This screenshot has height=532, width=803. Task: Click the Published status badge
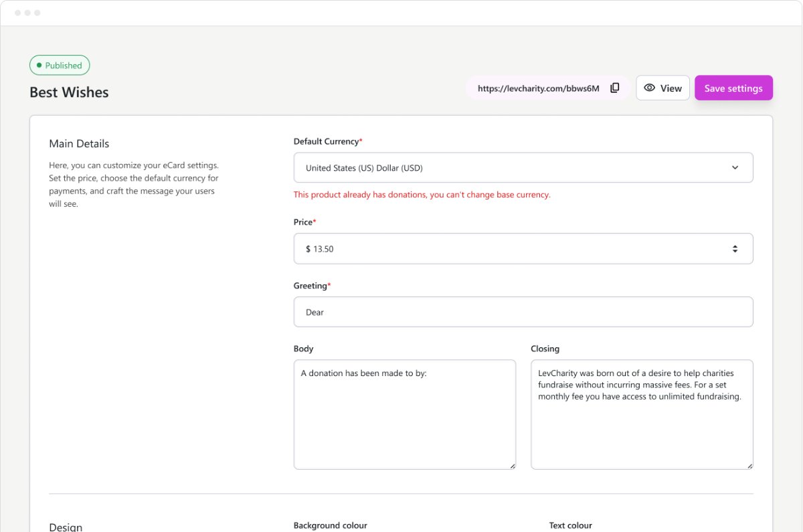60,66
